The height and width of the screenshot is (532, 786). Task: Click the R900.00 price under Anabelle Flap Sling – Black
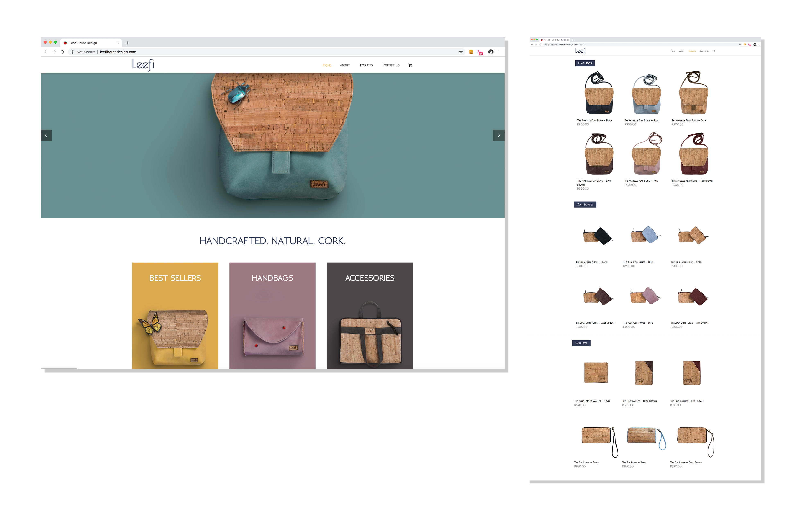583,124
